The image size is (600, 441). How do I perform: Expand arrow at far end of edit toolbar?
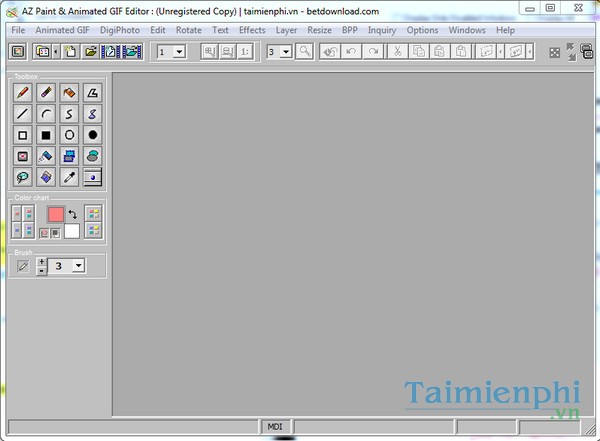[530, 51]
